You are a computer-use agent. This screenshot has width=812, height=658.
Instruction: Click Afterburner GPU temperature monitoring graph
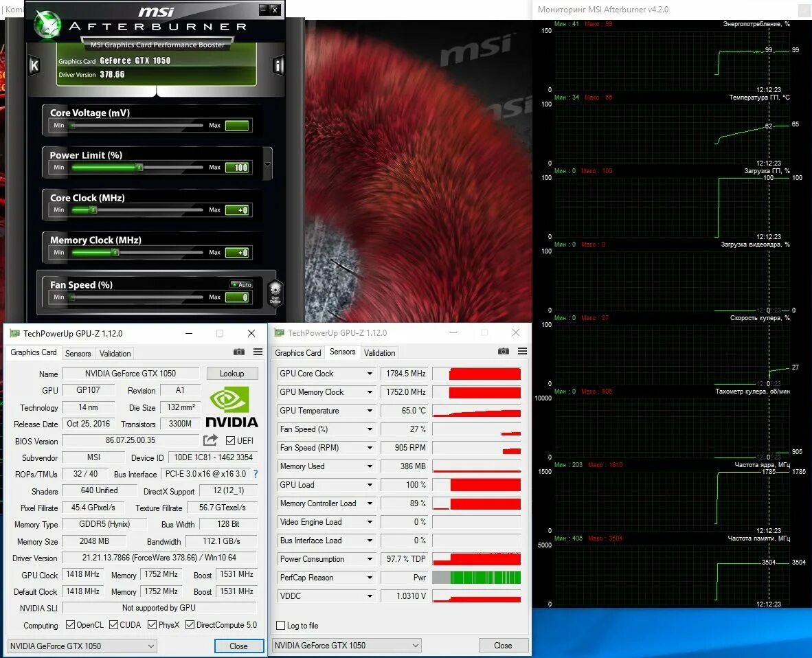[673, 133]
